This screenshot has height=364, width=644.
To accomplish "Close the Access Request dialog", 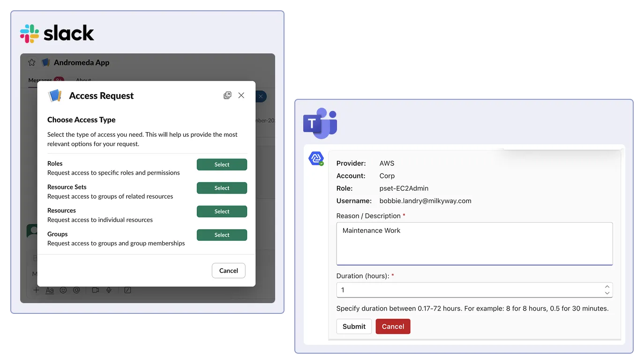I will pos(241,96).
